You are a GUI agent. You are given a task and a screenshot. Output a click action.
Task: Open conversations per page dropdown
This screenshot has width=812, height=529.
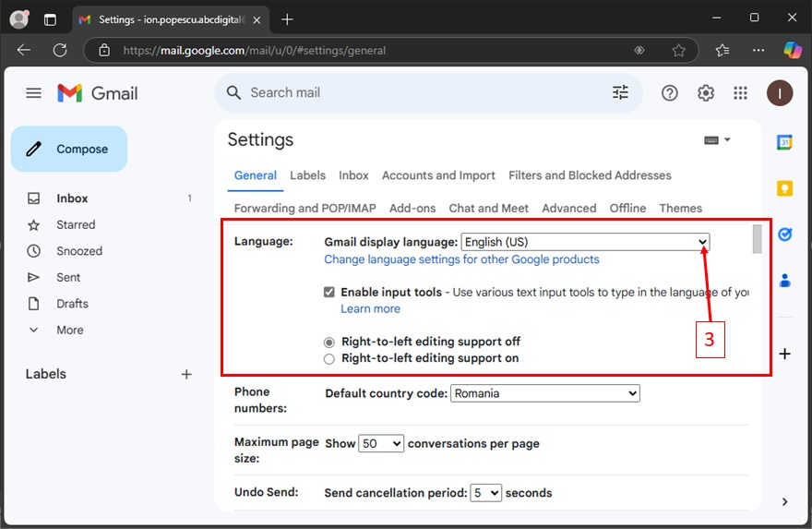pyautogui.click(x=381, y=444)
